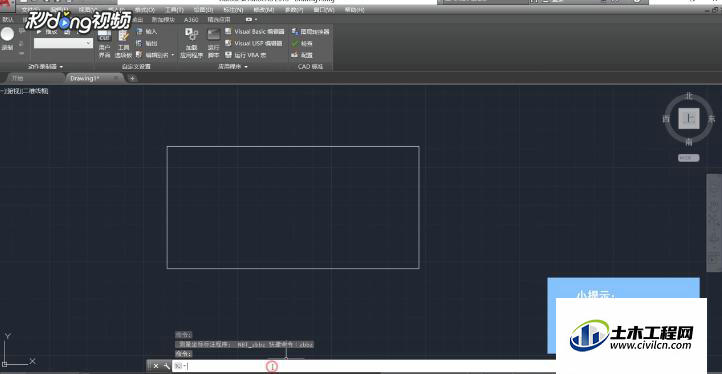Click the Run Script (运行脚本) icon
This screenshot has width=722, height=374.
tap(213, 43)
